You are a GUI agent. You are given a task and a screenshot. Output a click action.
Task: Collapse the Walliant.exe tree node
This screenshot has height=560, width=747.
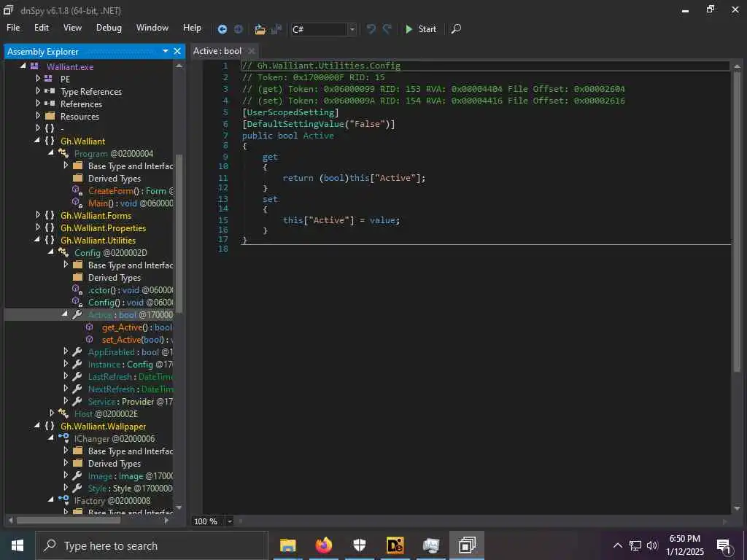tap(23, 66)
